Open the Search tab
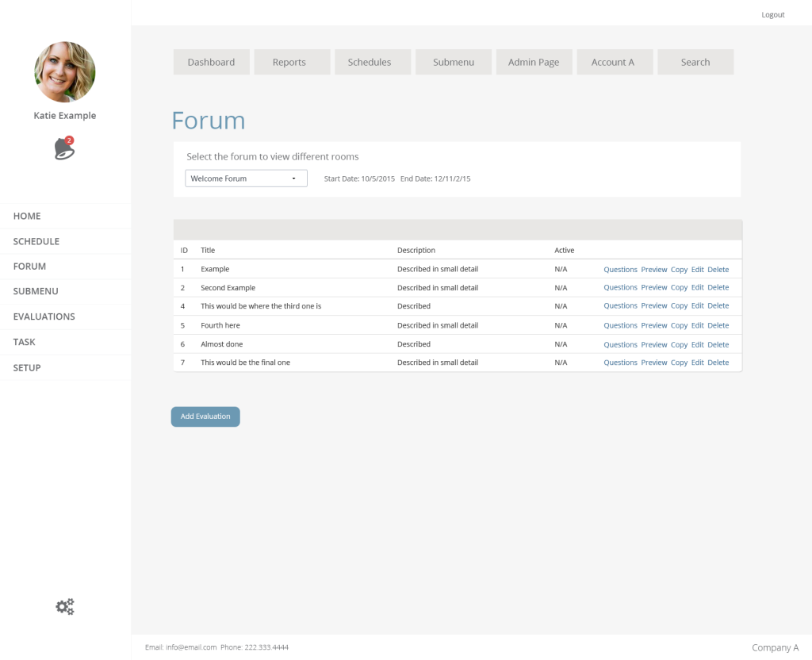This screenshot has height=660, width=812. point(695,62)
